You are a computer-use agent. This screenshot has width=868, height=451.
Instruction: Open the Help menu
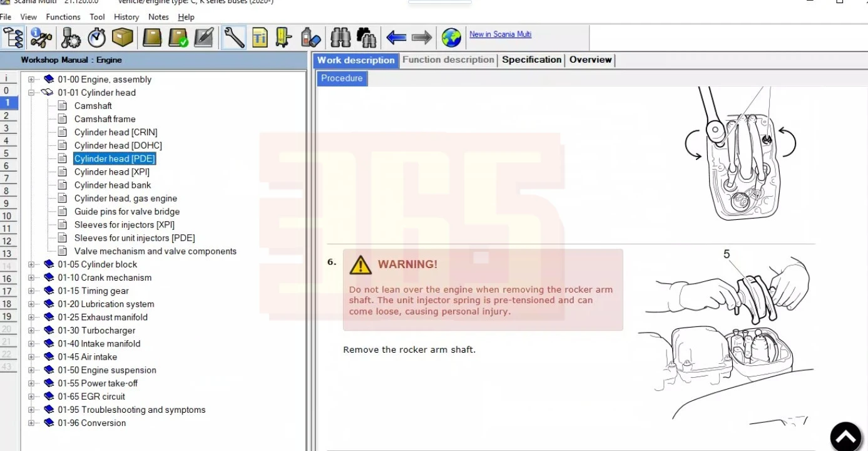tap(186, 17)
